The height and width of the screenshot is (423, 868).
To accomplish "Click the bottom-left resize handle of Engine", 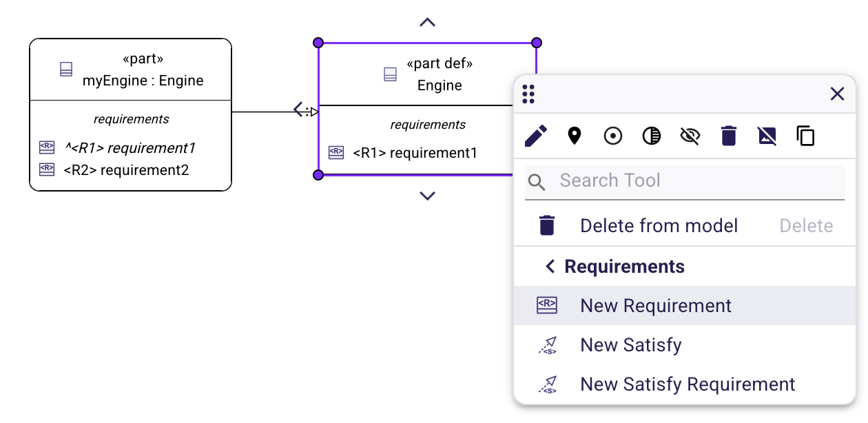I will [318, 175].
